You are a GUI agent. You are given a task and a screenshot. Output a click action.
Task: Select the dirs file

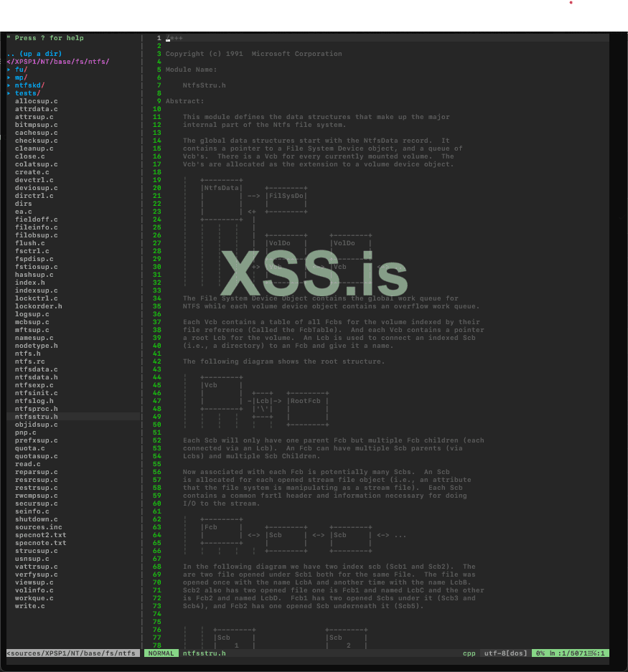pyautogui.click(x=24, y=204)
